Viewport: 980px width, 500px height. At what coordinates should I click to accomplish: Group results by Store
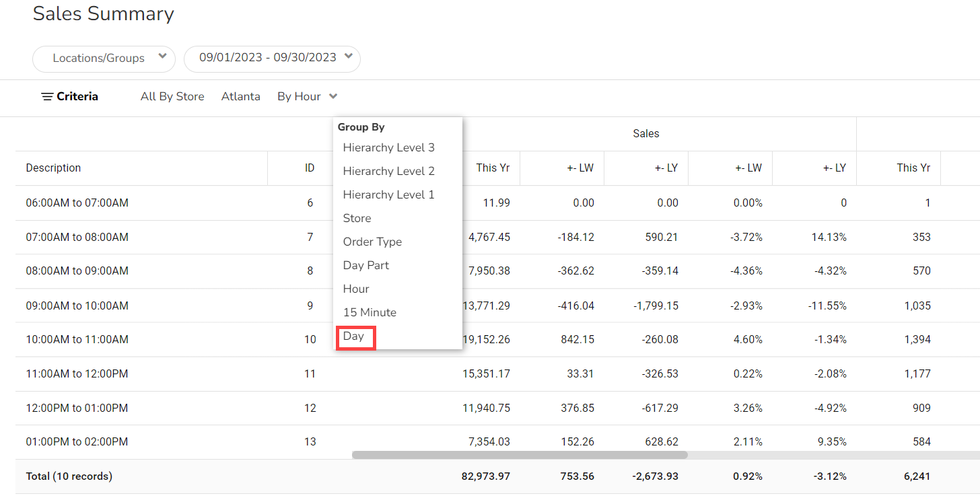coord(357,218)
